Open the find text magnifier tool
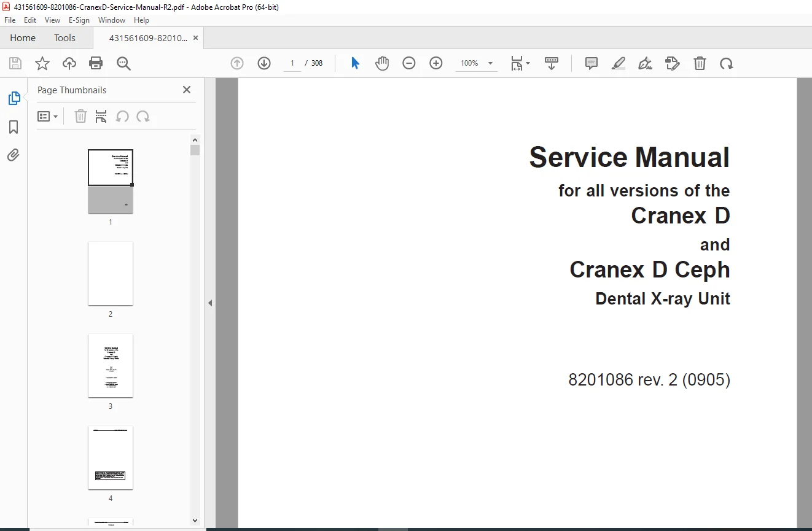 tap(123, 63)
